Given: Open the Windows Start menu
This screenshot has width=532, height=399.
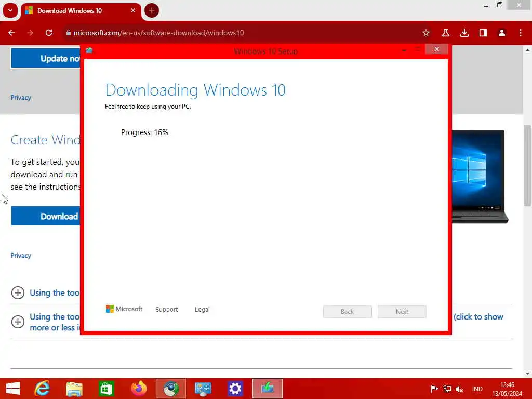Looking at the screenshot, I should pos(13,389).
